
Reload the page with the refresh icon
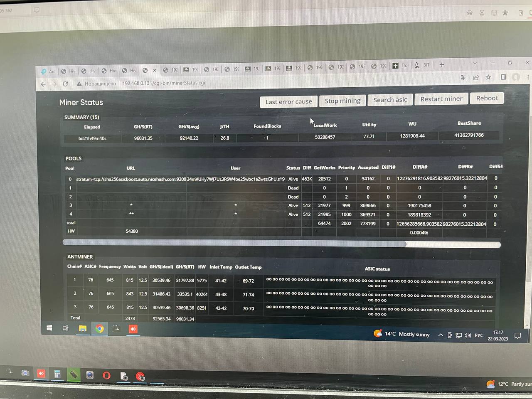(65, 84)
